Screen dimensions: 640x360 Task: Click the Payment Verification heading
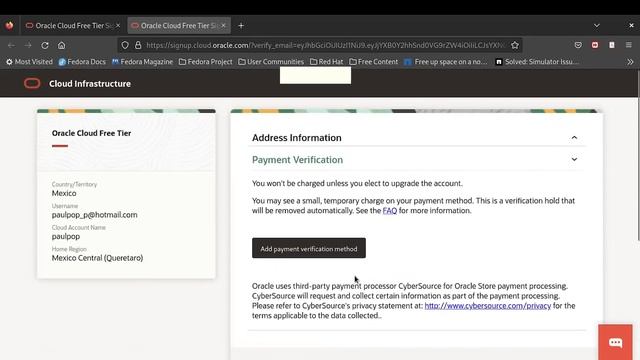297,160
